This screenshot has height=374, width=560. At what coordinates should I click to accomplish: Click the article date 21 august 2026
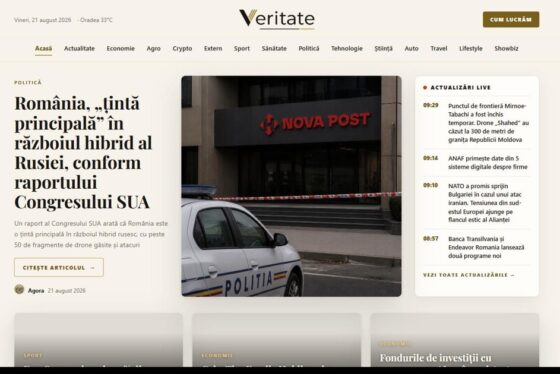67,291
